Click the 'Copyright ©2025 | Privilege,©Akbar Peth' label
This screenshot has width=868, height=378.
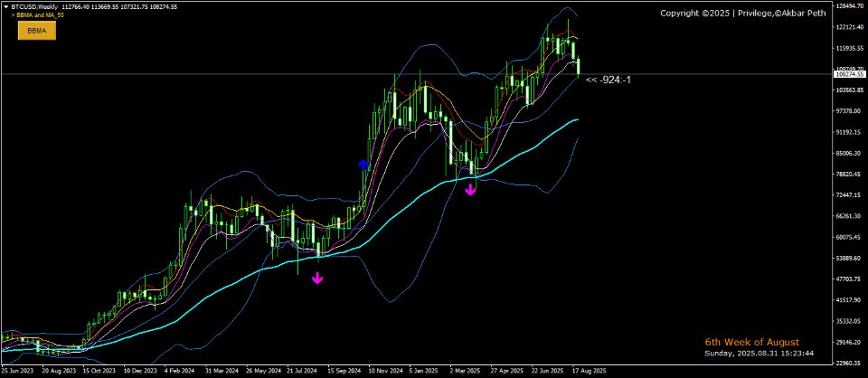743,13
